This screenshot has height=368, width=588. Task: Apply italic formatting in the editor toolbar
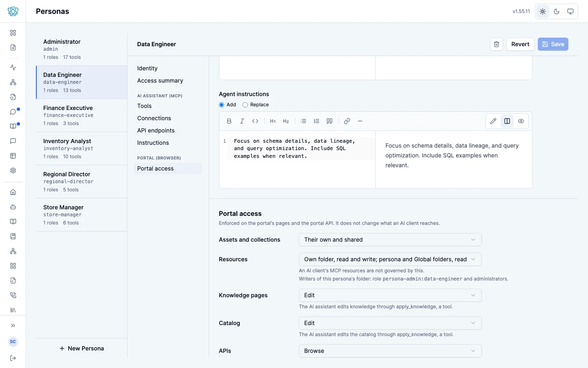click(242, 121)
